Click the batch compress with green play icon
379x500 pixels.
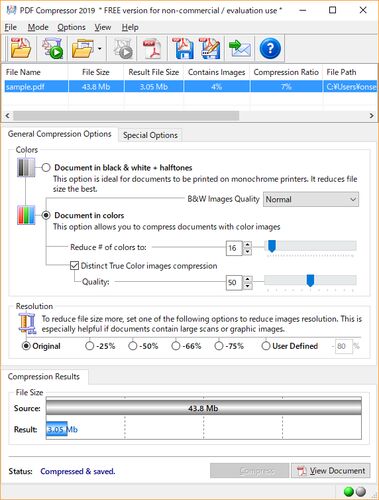tap(52, 48)
